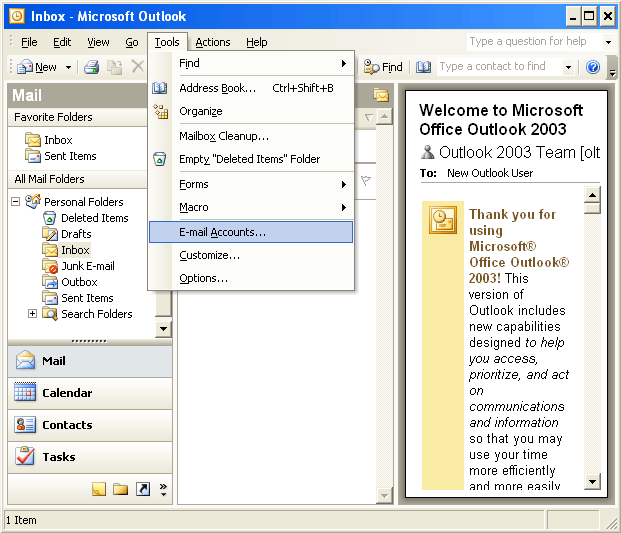This screenshot has width=621, height=533.
Task: Expand the Macro submenu
Action: pos(344,207)
